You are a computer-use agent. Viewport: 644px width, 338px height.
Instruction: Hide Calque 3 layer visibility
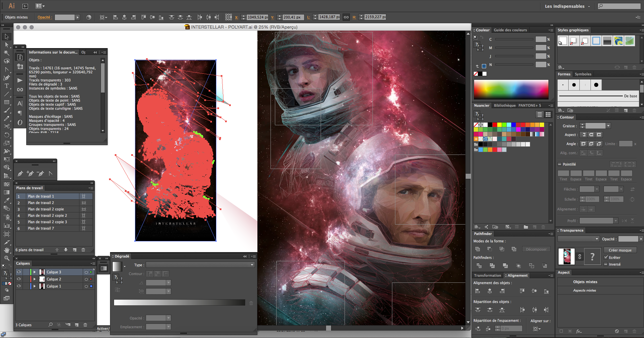pos(19,272)
